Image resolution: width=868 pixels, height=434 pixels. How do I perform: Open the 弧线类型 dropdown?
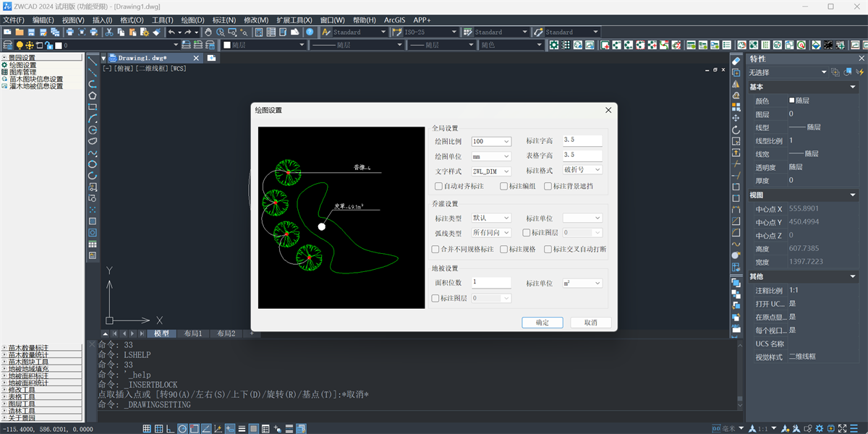tap(491, 233)
